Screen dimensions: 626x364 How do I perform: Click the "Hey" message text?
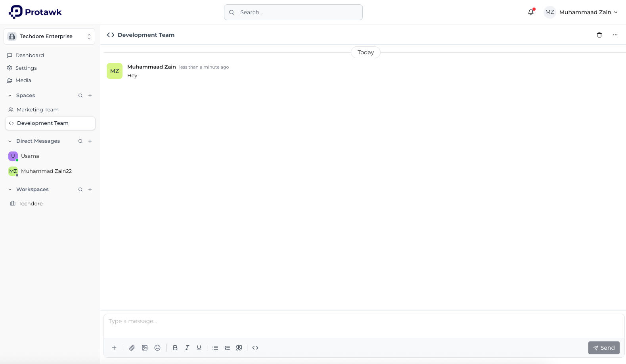coord(132,76)
